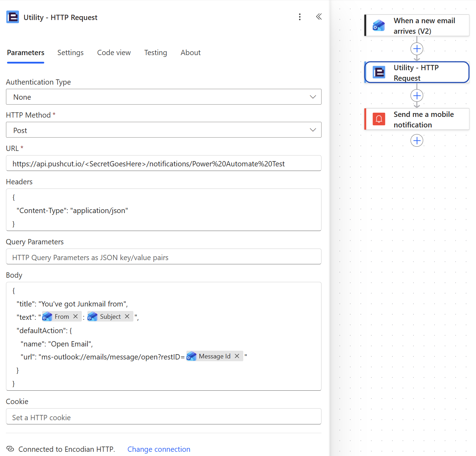Click the Encodian icon in panel header
The width and height of the screenshot is (476, 456).
coord(13,17)
